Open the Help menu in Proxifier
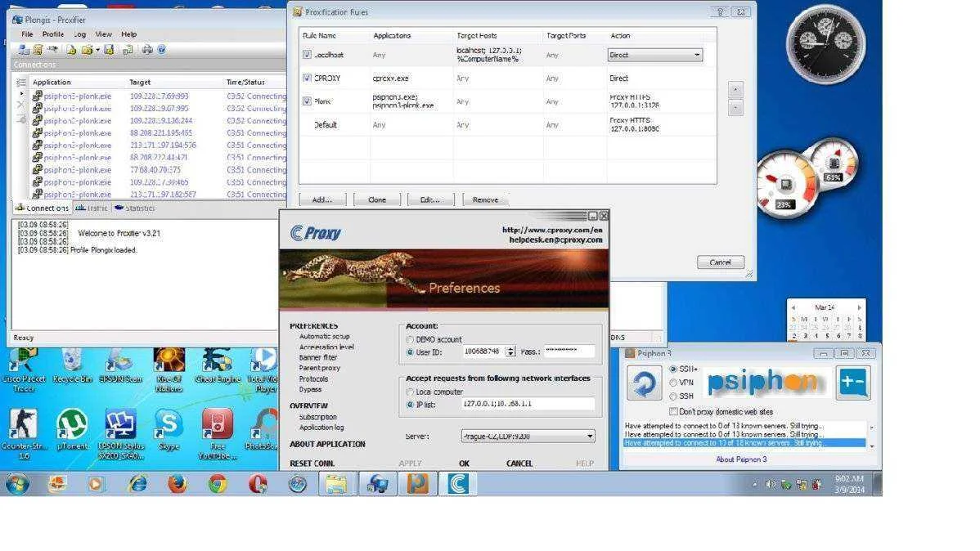The height and width of the screenshot is (551, 980). [128, 34]
